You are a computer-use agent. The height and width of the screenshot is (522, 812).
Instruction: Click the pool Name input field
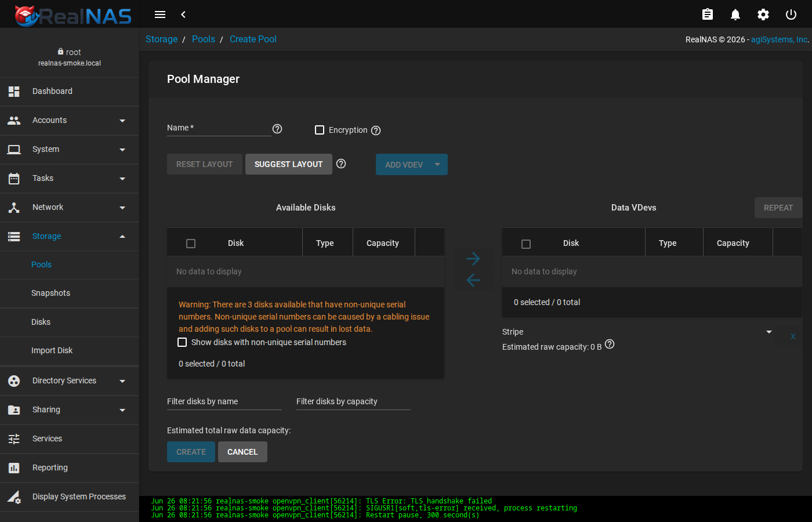coord(219,128)
